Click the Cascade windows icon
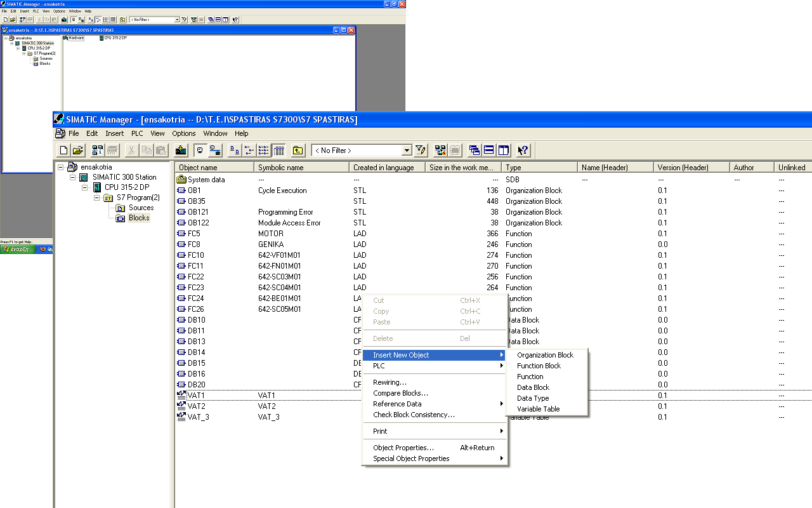812x508 pixels. click(x=475, y=150)
